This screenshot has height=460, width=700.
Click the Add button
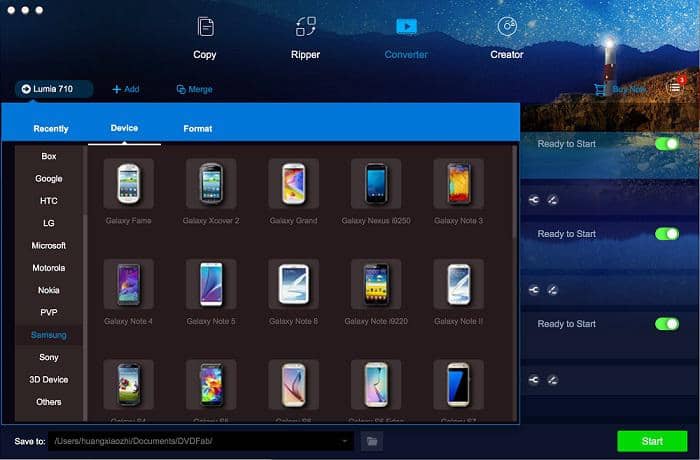pyautogui.click(x=125, y=89)
